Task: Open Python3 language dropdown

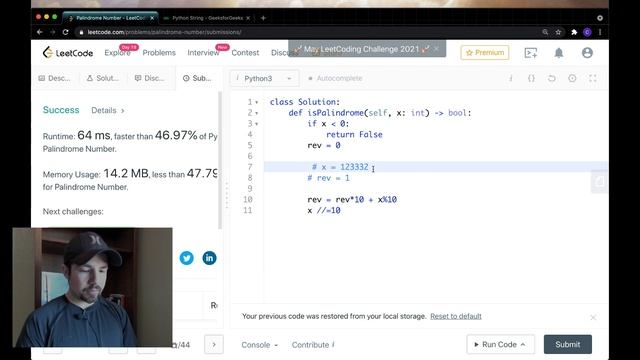Action: 264,78
